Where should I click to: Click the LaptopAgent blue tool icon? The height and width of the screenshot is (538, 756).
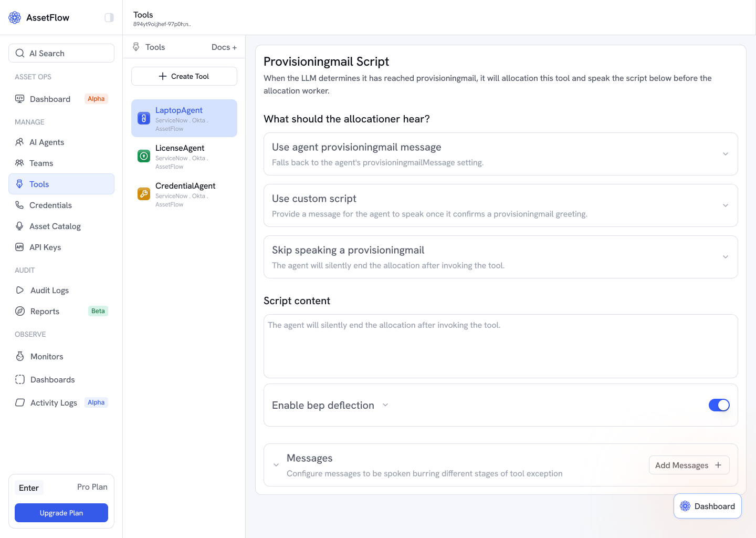(x=144, y=118)
